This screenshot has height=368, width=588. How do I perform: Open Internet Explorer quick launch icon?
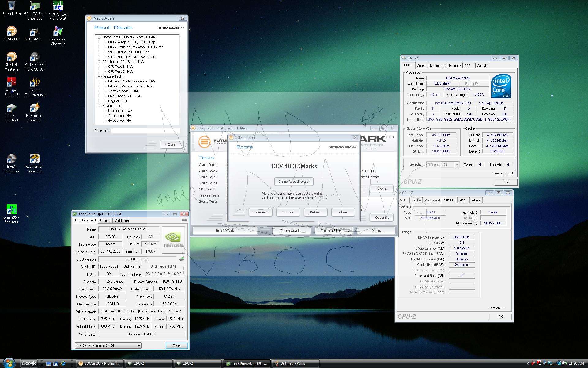tap(63, 363)
